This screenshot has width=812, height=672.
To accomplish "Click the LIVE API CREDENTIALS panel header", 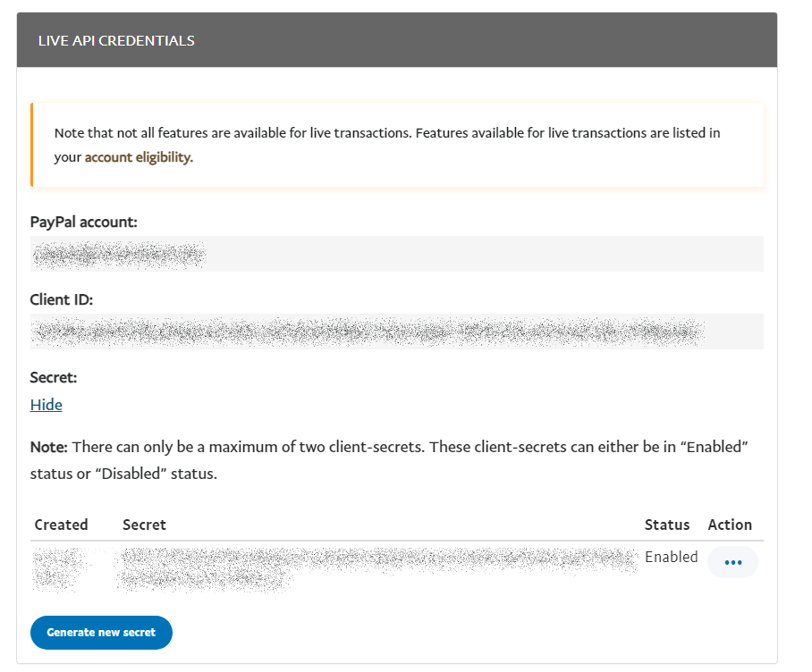I will click(x=396, y=40).
